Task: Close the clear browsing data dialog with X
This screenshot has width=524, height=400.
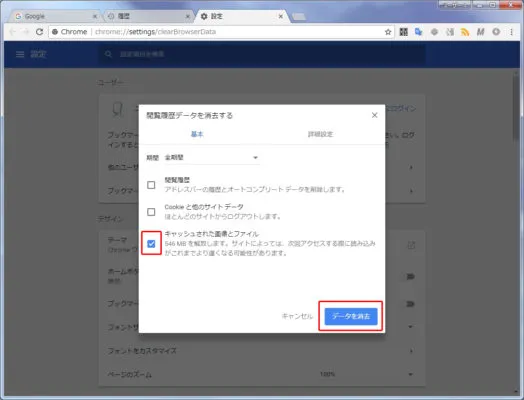Action: tap(375, 115)
